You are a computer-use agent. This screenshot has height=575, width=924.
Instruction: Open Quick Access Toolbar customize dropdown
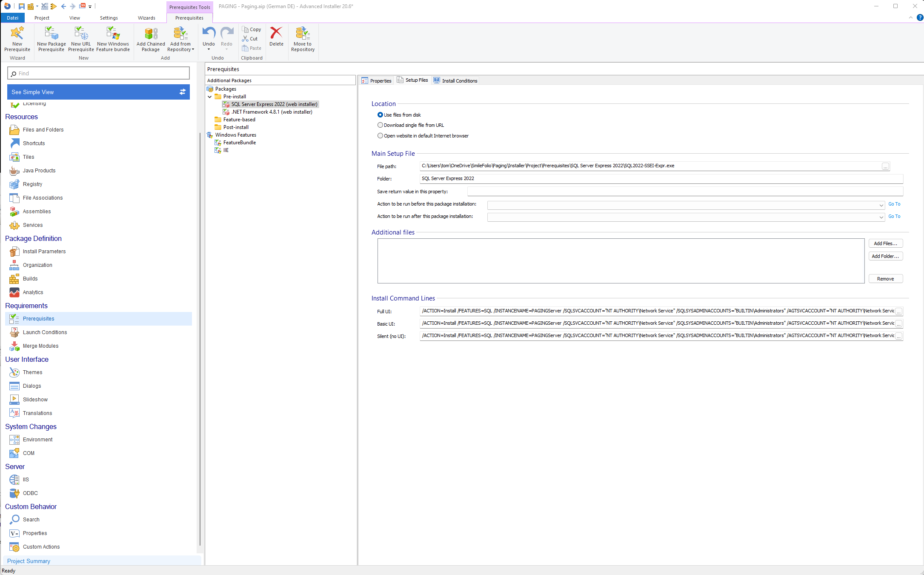[x=90, y=6]
